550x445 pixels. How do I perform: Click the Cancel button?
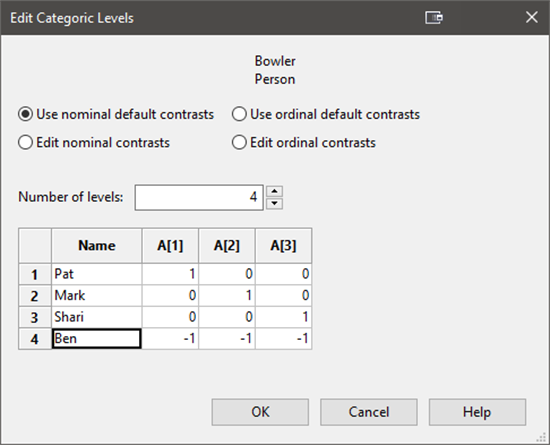coord(369,412)
